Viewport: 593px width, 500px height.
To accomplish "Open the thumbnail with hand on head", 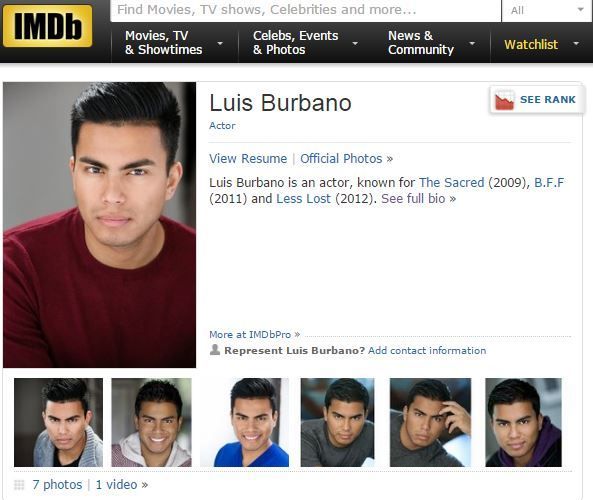I will (430, 422).
